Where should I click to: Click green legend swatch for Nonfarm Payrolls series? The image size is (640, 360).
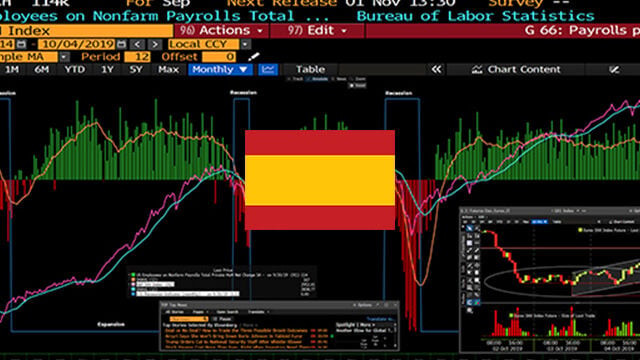(x=133, y=274)
